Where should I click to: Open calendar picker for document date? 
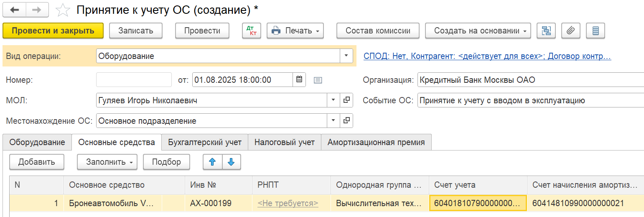[299, 79]
